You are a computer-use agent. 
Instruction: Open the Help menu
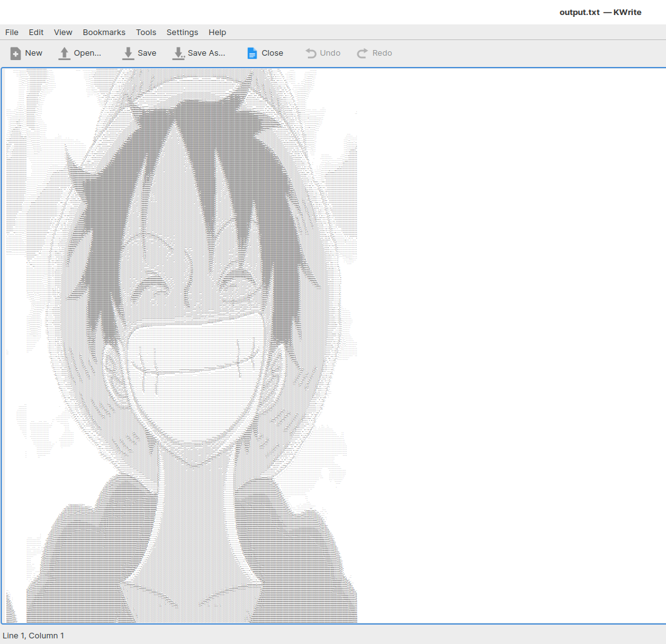[x=217, y=32]
